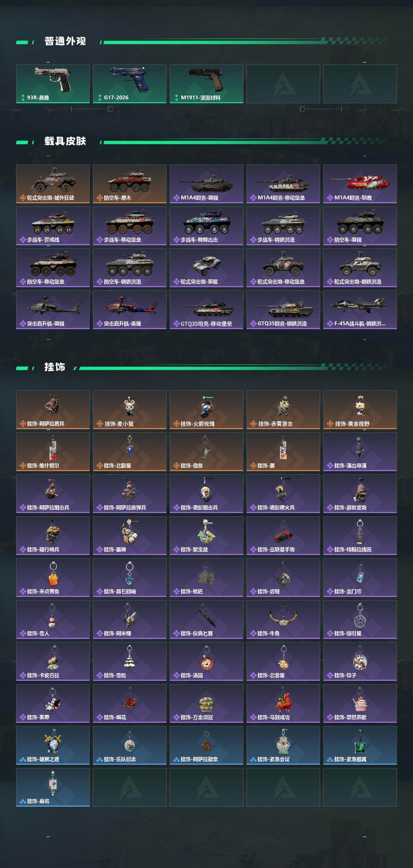Open the G17-2026 pistol skin card

130,84
